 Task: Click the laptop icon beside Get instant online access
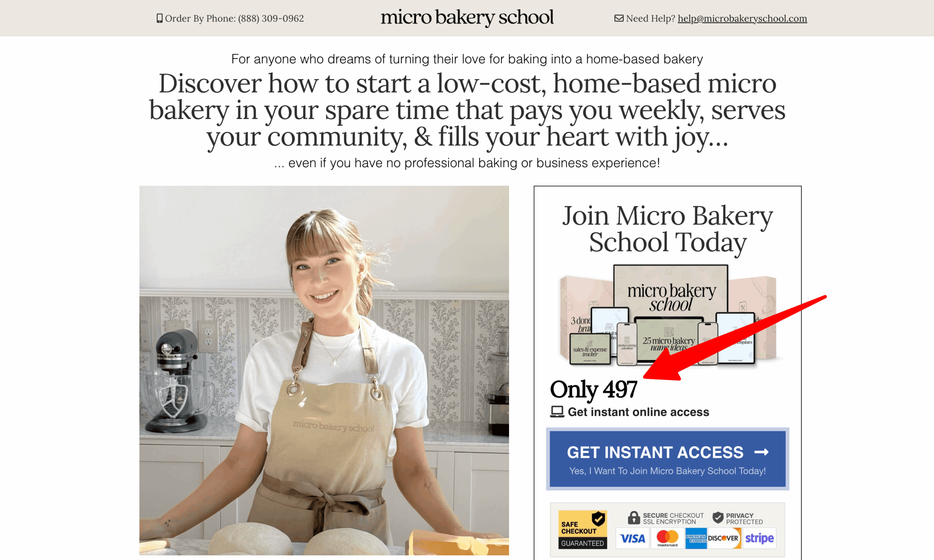[557, 412]
